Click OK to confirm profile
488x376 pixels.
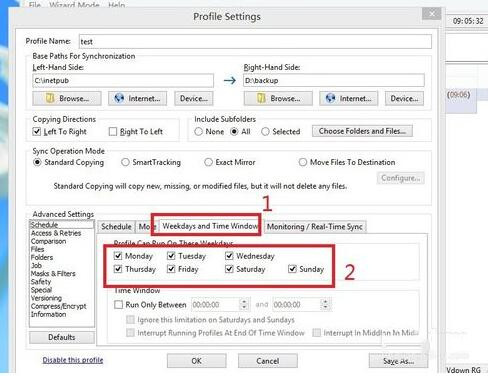(x=197, y=361)
